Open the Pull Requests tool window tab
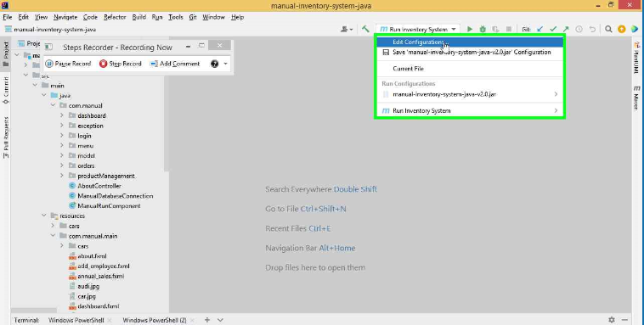This screenshot has height=325, width=644. (6, 137)
